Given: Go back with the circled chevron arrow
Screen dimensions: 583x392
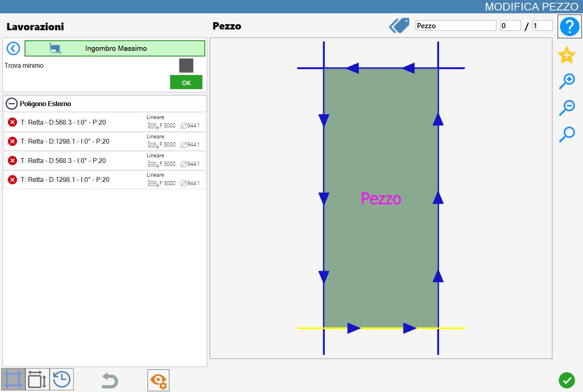Looking at the screenshot, I should click(13, 49).
